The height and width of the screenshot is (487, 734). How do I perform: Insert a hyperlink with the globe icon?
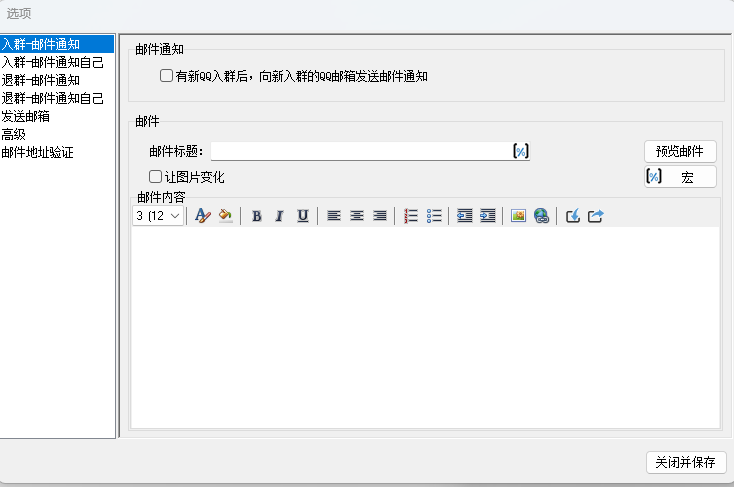click(542, 216)
